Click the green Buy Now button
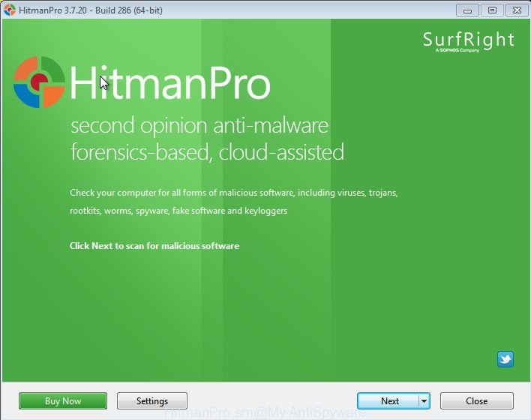531x420 pixels. click(x=63, y=401)
